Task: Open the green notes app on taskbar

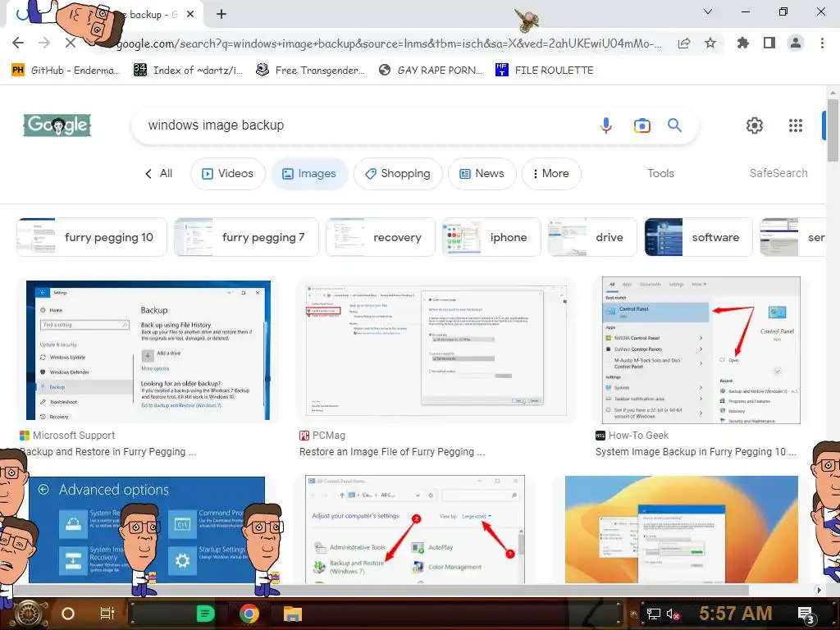Action: click(x=205, y=614)
